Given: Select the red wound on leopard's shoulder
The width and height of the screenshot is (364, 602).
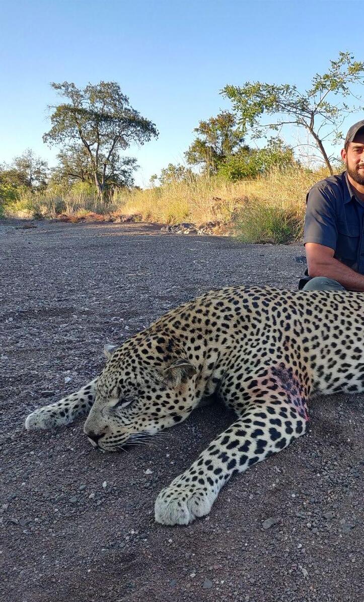Looking at the screenshot, I should (288, 388).
